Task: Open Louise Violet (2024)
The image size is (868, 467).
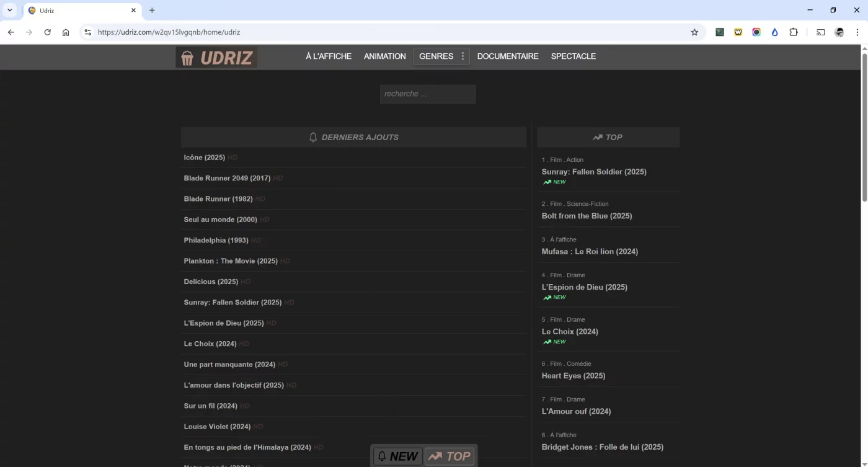Action: coord(217,427)
